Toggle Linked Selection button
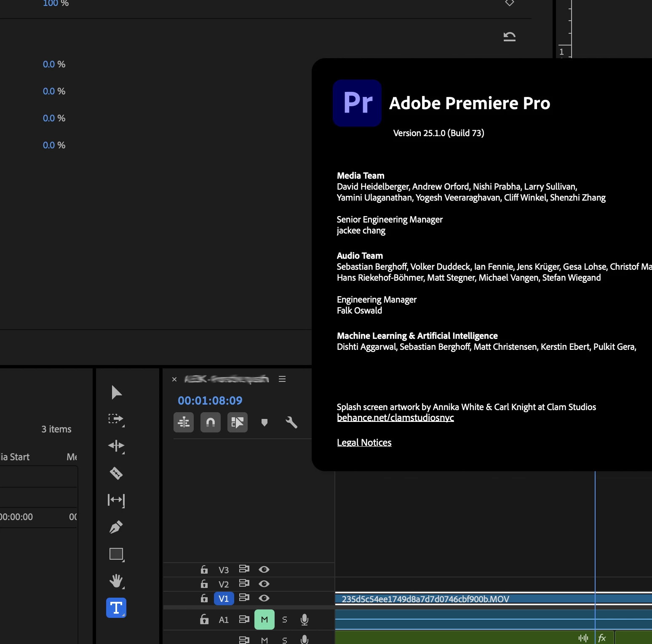 tap(238, 422)
